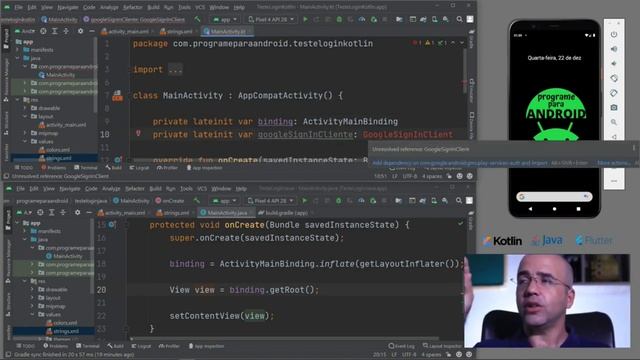Open Refactor menu in Kotlin window
640x360 pixels.
pos(133,7)
